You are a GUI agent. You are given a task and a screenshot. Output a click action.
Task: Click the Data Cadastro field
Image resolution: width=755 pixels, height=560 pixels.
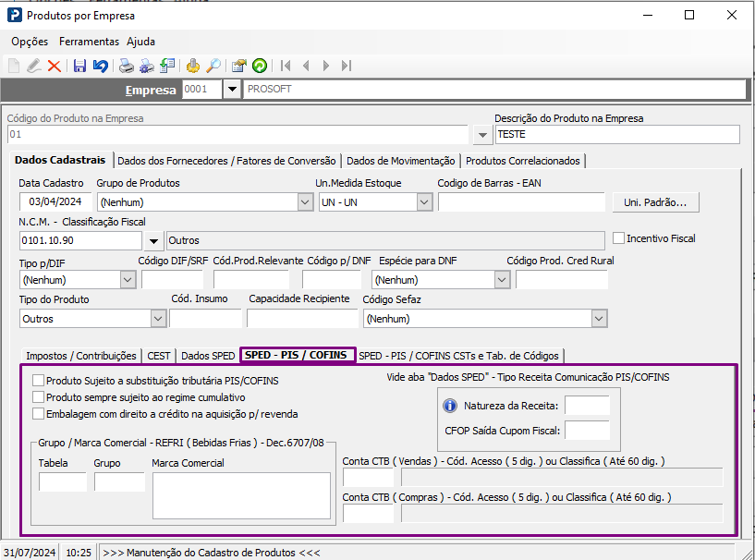click(55, 201)
